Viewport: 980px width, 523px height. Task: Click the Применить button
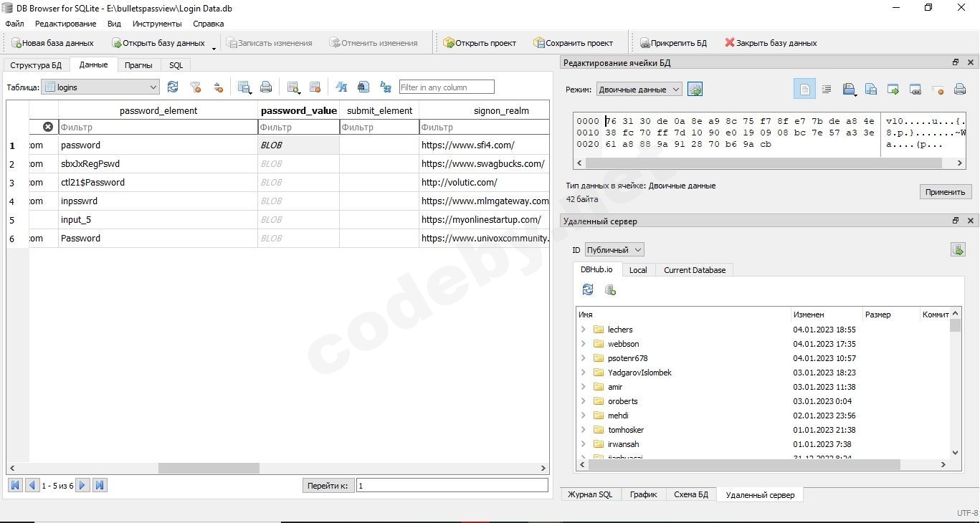945,192
